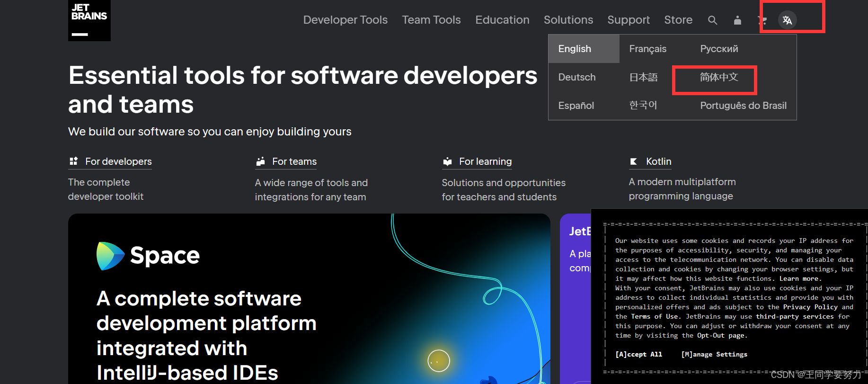
Task: Select Português do Brasil language
Action: pos(744,106)
